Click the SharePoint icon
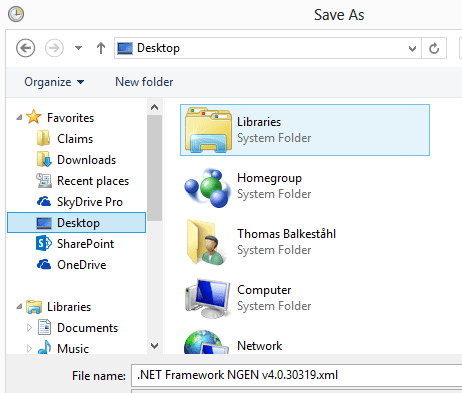Viewport: 462px width, 393px height. (x=44, y=243)
